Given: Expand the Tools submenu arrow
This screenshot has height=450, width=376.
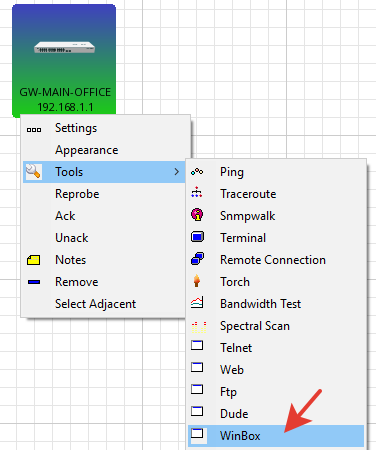Looking at the screenshot, I should (176, 172).
